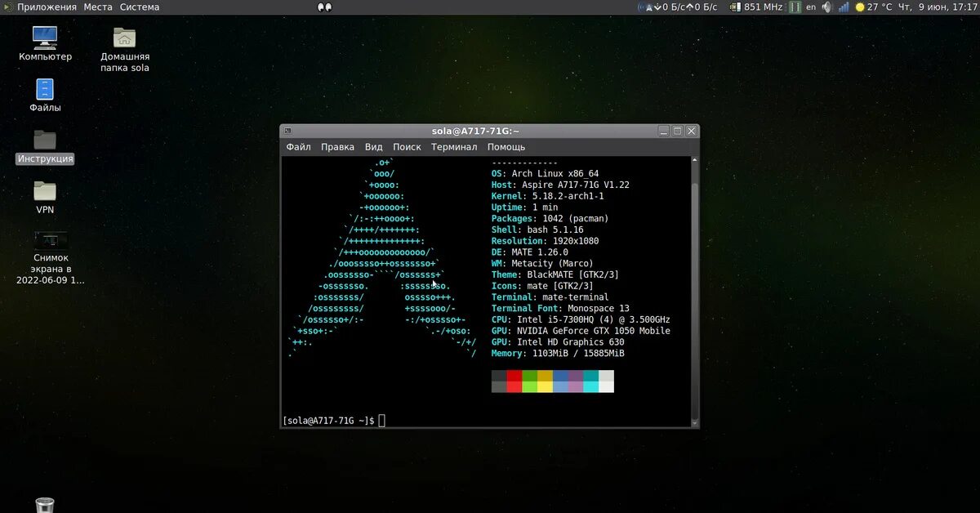
Task: Click the 'Terminal Font: Monospace 13' line
Action: pyautogui.click(x=560, y=309)
